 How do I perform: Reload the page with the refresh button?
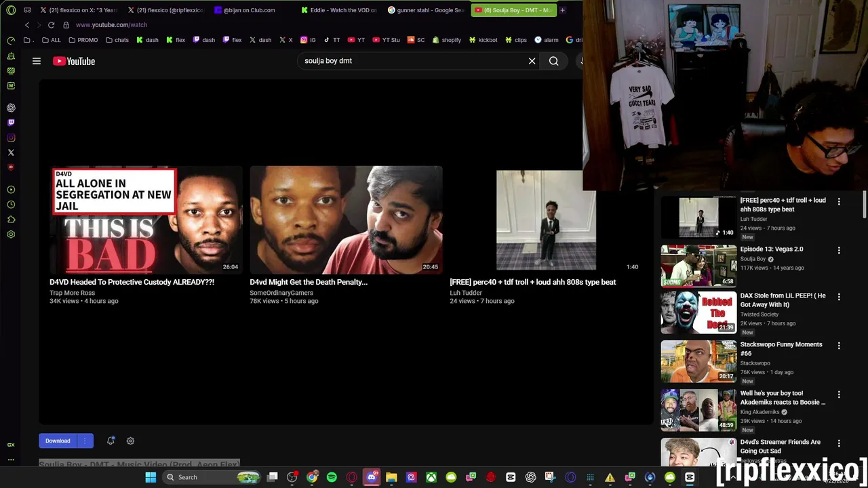point(51,25)
